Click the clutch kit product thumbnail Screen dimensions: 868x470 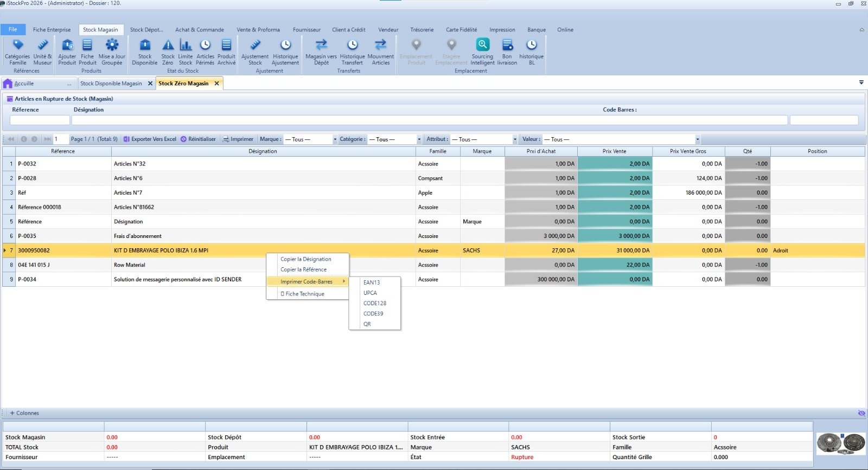pos(841,443)
